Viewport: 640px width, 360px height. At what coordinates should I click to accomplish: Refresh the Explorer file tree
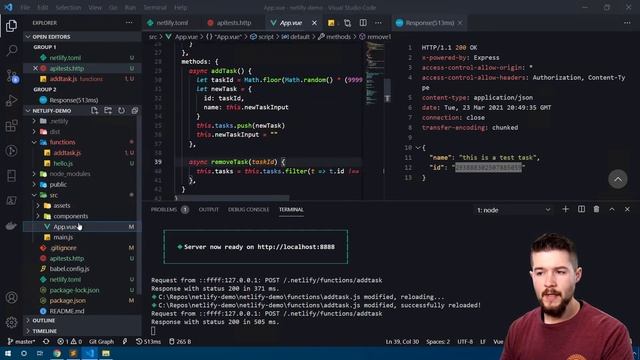click(x=121, y=111)
